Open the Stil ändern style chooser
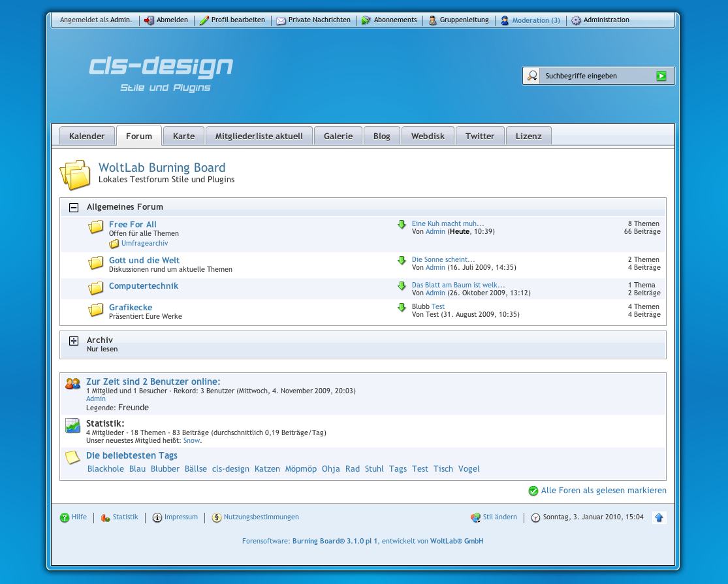The width and height of the screenshot is (728, 584). [499, 517]
